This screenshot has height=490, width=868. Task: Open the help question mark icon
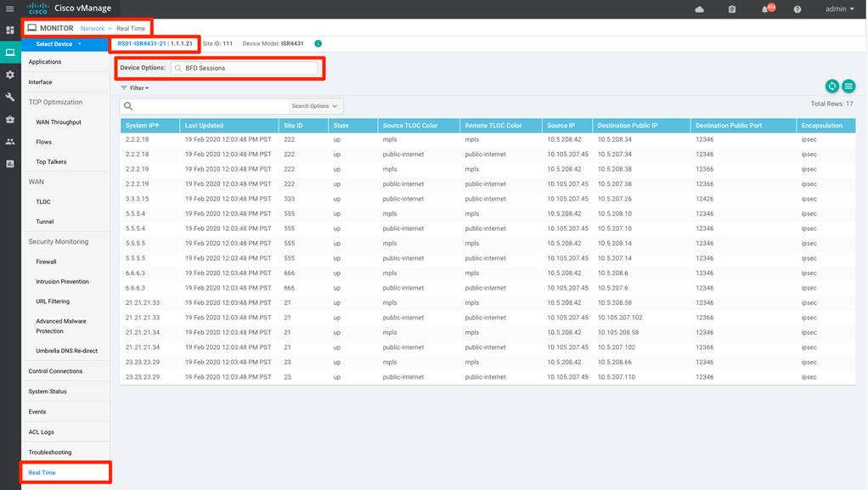[798, 9]
